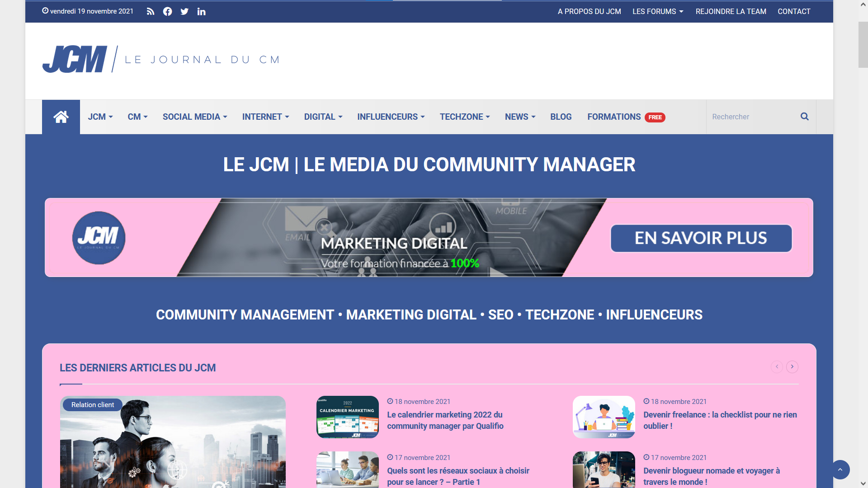Expand the CM menu
The height and width of the screenshot is (488, 868).
(137, 117)
